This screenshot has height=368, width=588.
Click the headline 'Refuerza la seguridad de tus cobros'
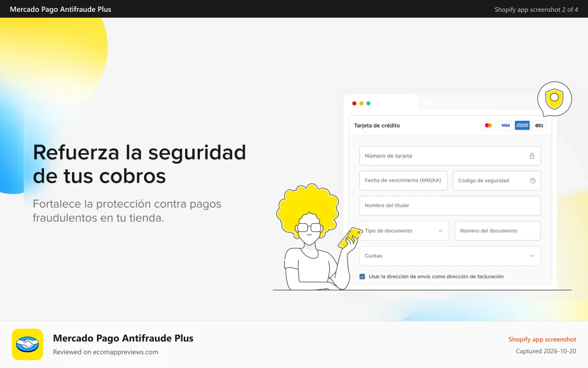(139, 164)
